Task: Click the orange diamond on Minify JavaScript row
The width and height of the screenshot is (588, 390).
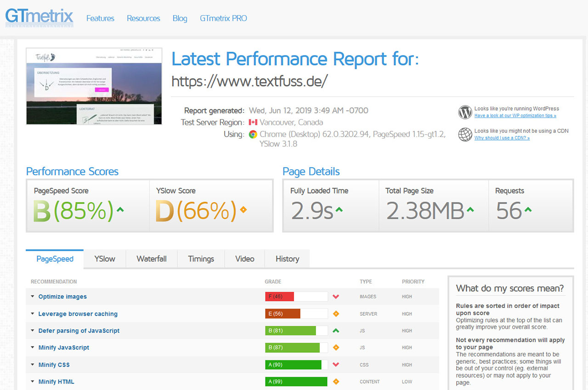Action: 336,348
